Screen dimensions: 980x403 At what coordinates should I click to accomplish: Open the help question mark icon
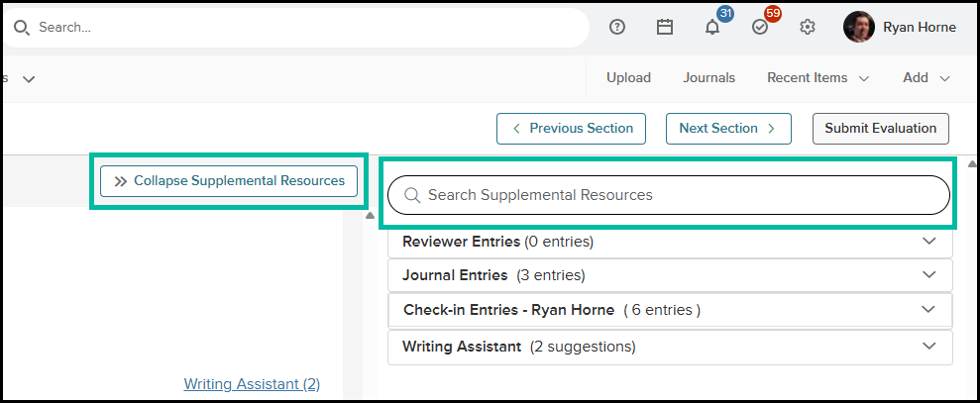(x=617, y=27)
